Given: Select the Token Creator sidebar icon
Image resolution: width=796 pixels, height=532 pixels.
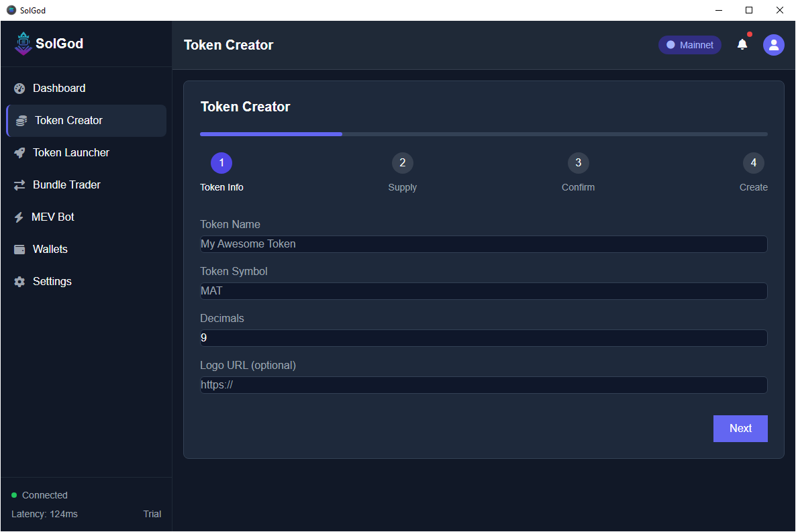Looking at the screenshot, I should (19, 120).
